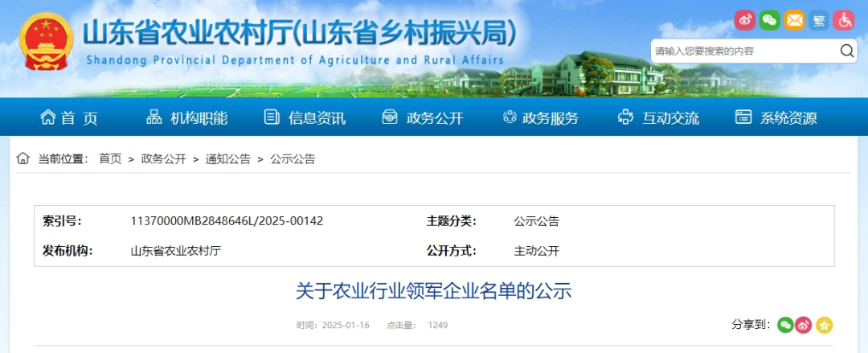Click the icon beside 系统资源 nav
Screen dimensions: 868x353
pos(743,117)
